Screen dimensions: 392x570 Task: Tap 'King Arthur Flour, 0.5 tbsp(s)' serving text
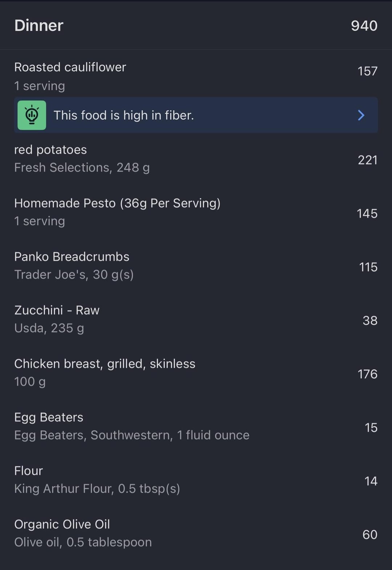97,489
